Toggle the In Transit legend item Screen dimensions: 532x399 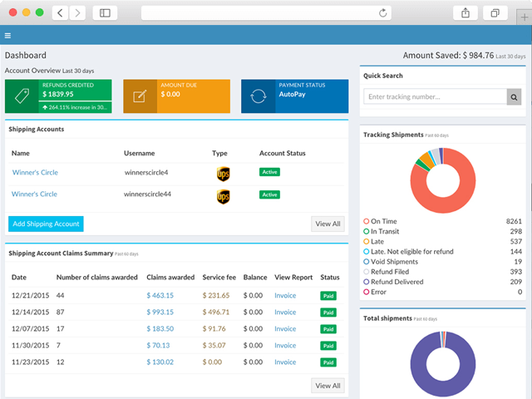[x=381, y=231]
